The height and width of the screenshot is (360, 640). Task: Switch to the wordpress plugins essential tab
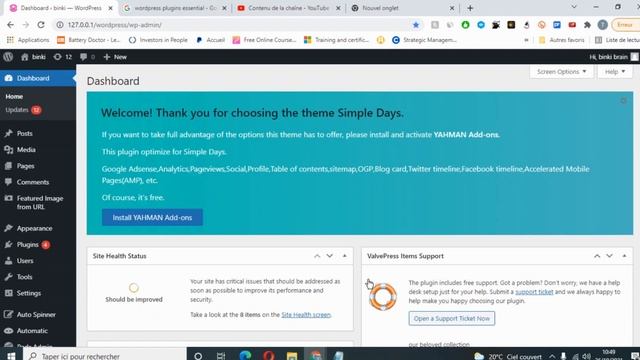pos(176,8)
